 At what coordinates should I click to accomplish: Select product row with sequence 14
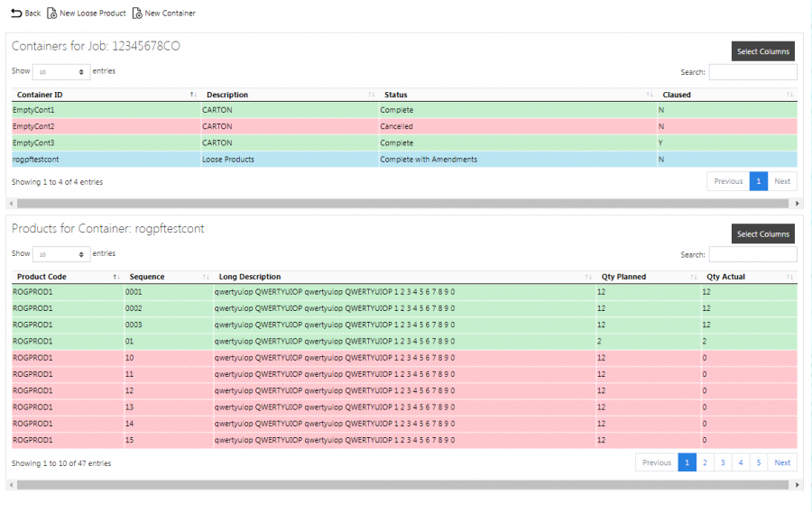pyautogui.click(x=404, y=424)
